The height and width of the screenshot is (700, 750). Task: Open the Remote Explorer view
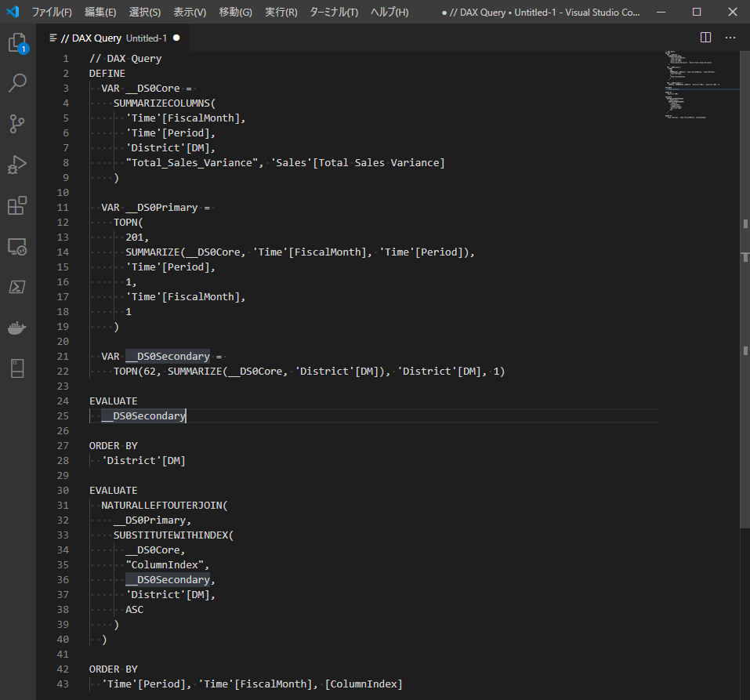tap(18, 247)
